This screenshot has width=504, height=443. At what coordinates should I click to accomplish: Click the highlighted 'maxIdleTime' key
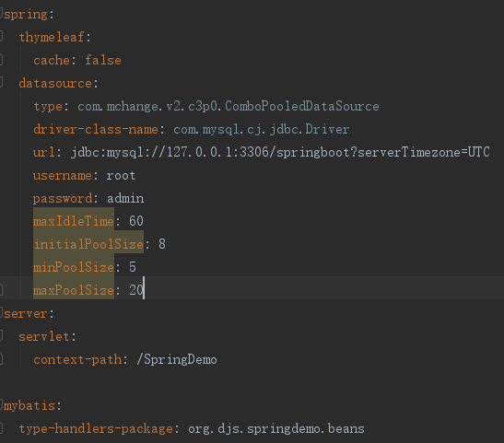click(74, 221)
